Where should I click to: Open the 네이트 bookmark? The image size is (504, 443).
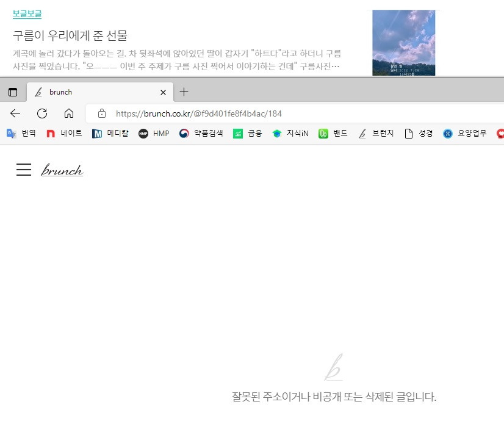coord(64,134)
